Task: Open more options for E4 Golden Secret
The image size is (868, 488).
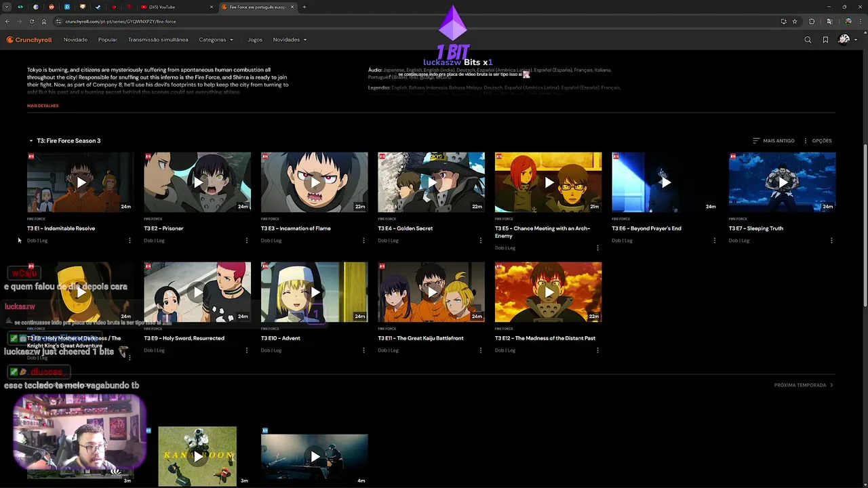Action: pyautogui.click(x=480, y=241)
